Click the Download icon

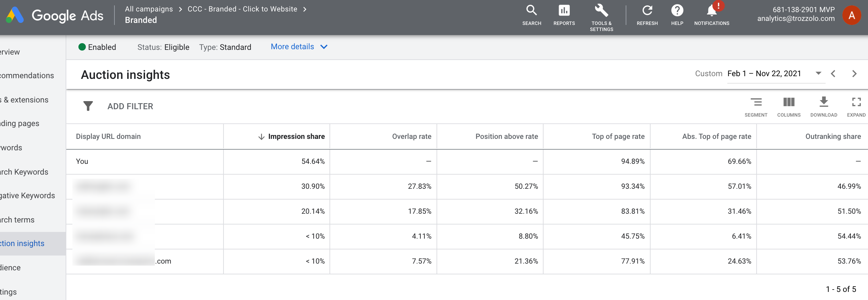[824, 102]
